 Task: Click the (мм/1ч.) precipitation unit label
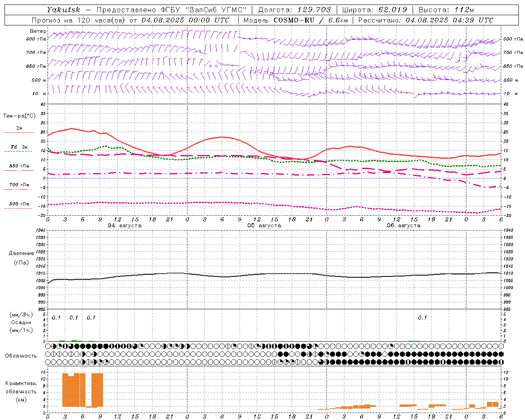pos(21,330)
